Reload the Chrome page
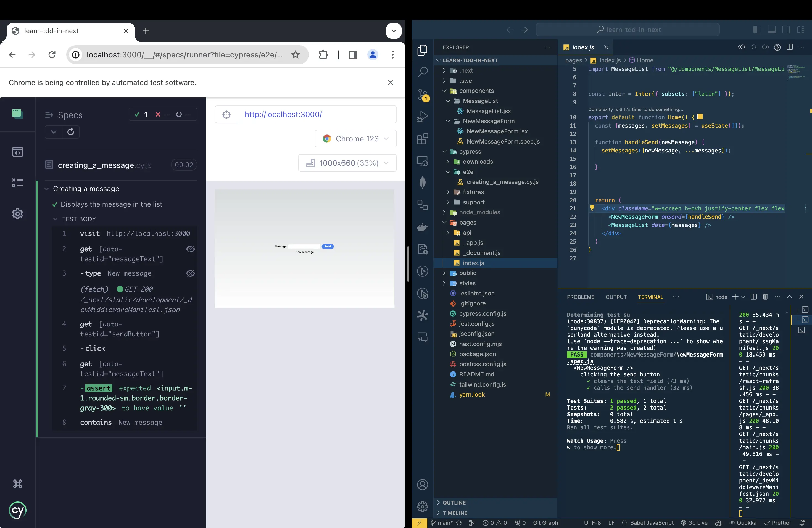This screenshot has height=528, width=812. pyautogui.click(x=52, y=55)
